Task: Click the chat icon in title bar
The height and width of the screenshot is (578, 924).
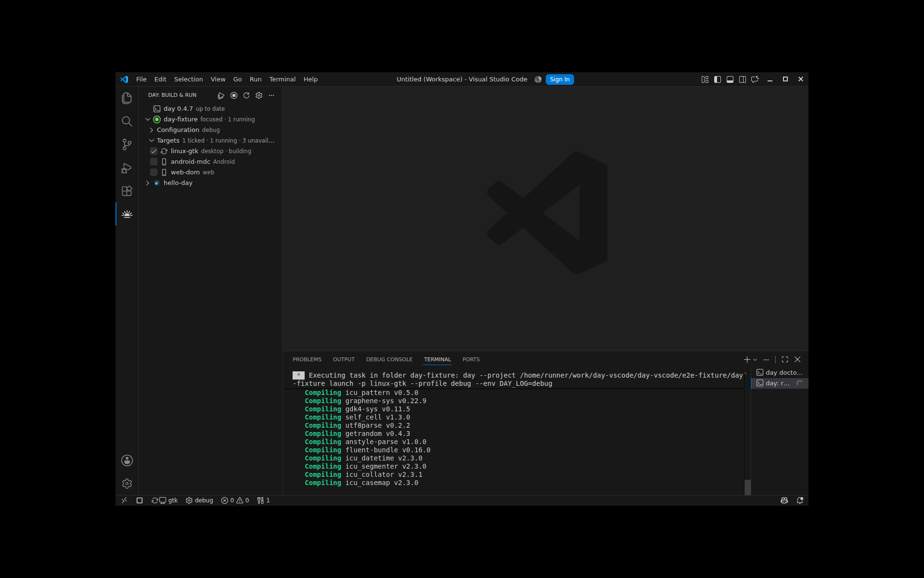Action: click(755, 79)
